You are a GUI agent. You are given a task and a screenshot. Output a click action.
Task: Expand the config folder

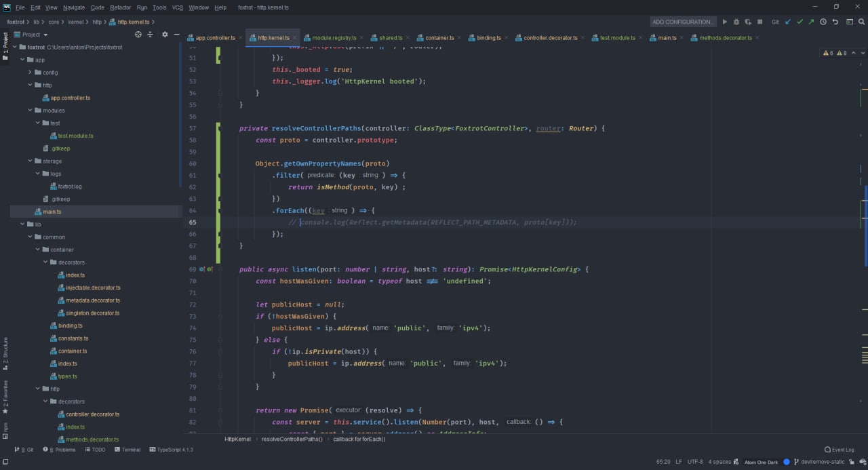pos(30,73)
